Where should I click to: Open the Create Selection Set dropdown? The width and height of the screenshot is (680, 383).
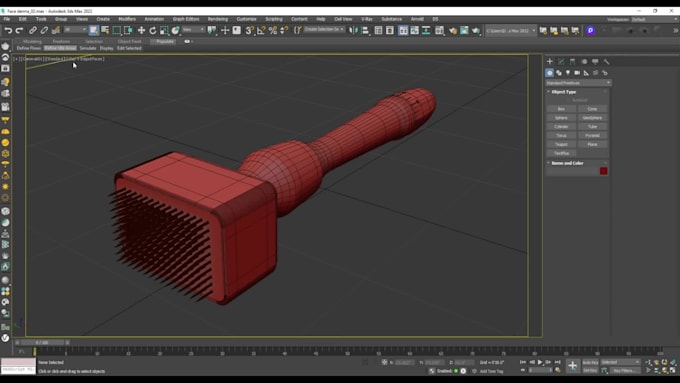324,29
